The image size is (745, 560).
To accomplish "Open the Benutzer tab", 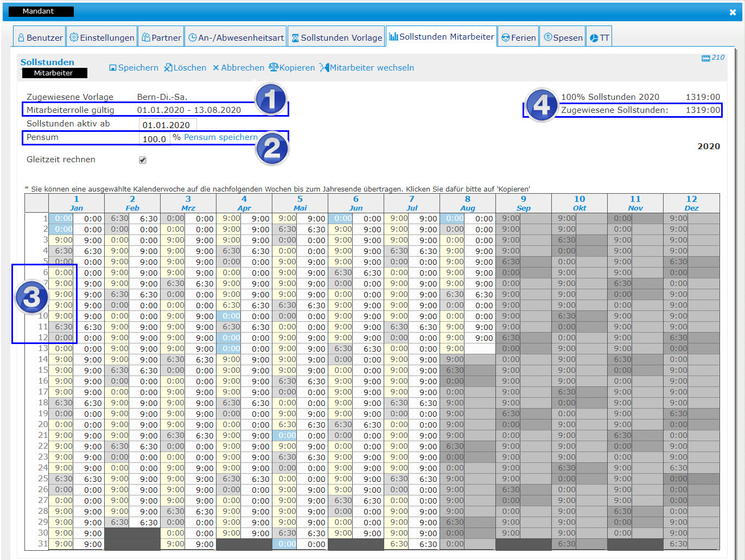I will point(40,37).
